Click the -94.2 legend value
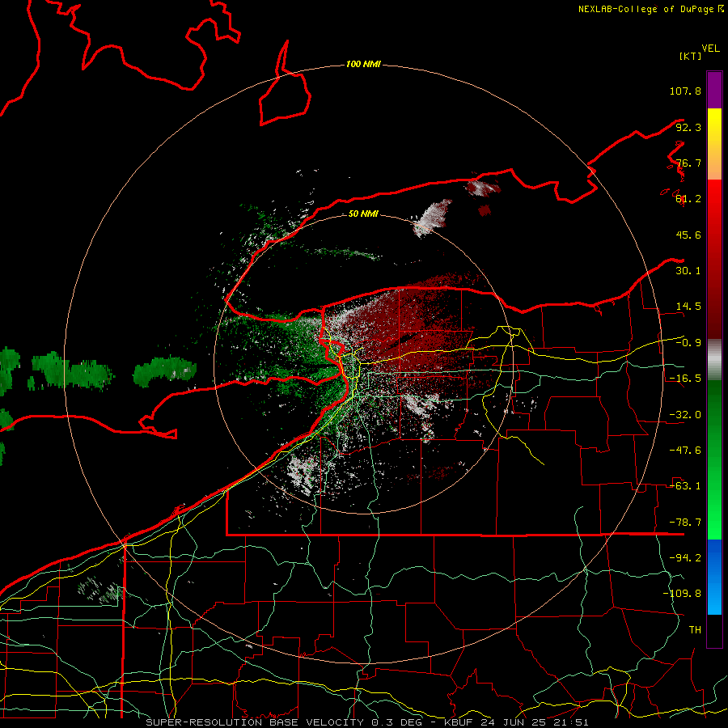The width and height of the screenshot is (728, 728). (685, 558)
